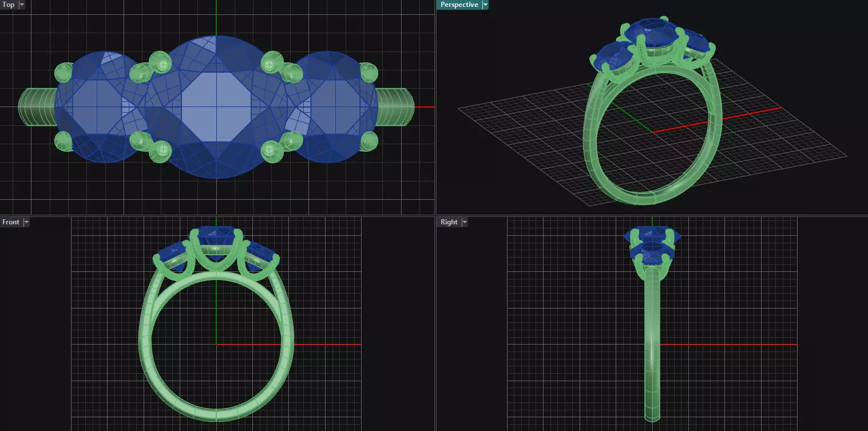Select the center blue gemstone in Top view
The width and height of the screenshot is (868, 431).
click(217, 107)
